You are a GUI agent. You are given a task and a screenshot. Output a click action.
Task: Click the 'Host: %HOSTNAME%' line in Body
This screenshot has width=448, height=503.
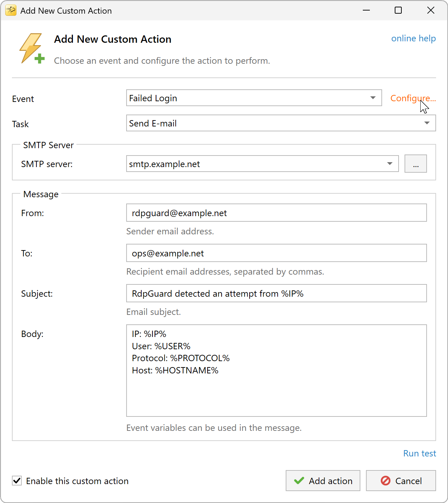click(175, 370)
